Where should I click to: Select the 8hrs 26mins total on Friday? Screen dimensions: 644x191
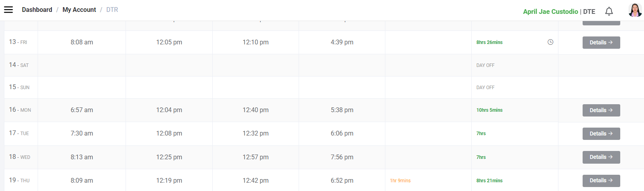click(x=489, y=42)
